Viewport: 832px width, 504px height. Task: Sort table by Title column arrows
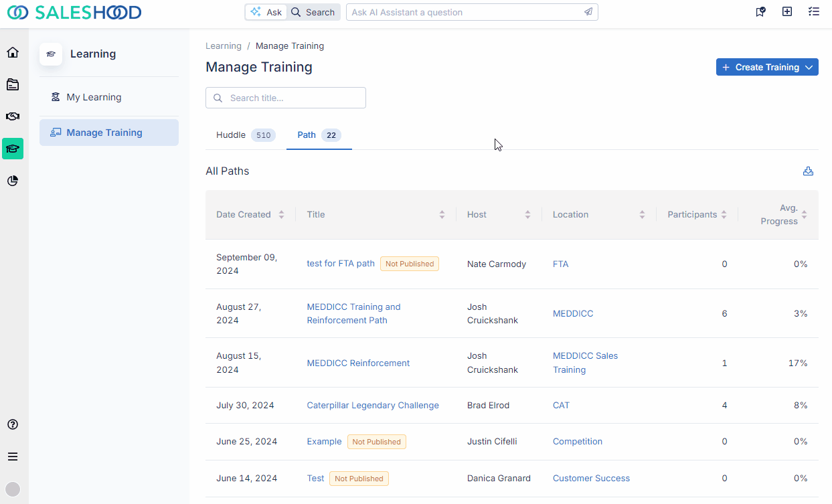(442, 215)
